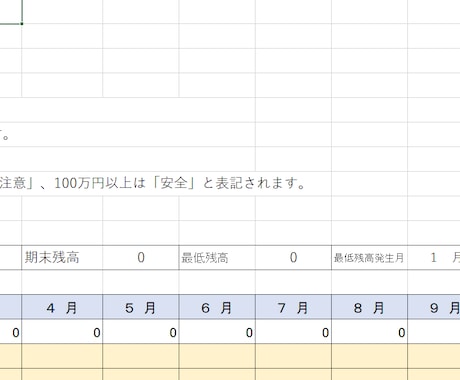
Task: Select the 0 cell under 6 月
Action: tap(217, 332)
